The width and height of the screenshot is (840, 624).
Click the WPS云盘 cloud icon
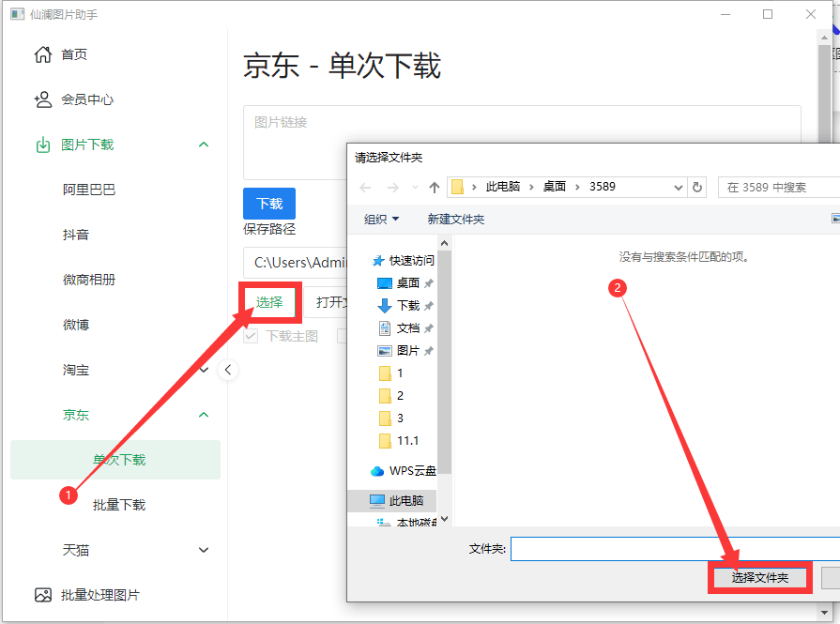[377, 471]
